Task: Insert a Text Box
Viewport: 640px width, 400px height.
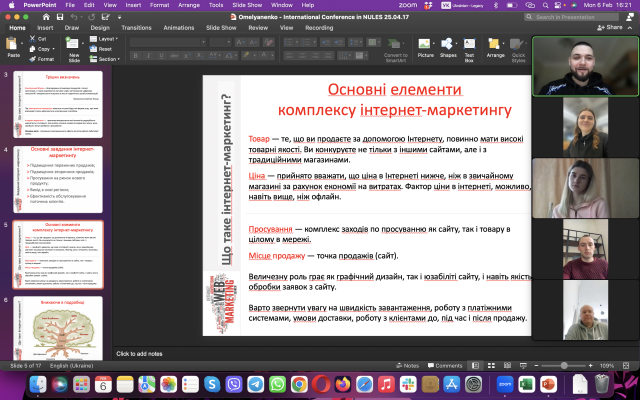Action: pyautogui.click(x=470, y=45)
